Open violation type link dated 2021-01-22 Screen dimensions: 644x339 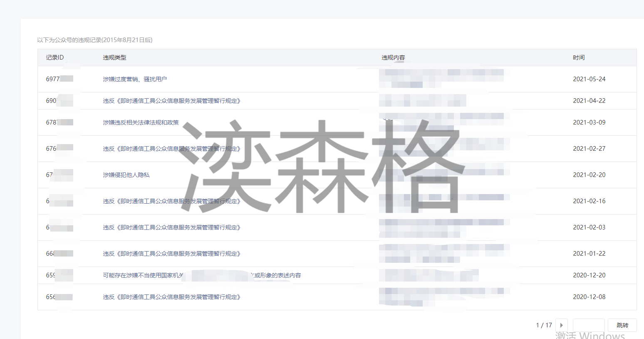(x=171, y=254)
